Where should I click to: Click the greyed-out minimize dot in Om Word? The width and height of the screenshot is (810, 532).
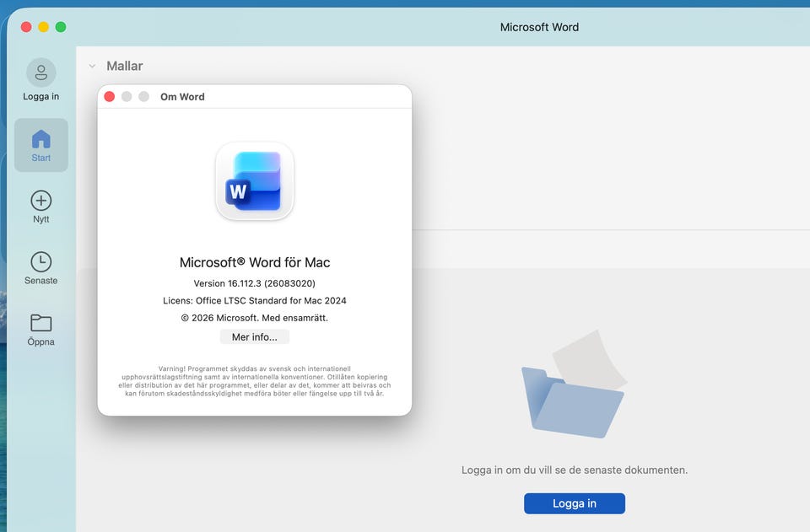(127, 96)
